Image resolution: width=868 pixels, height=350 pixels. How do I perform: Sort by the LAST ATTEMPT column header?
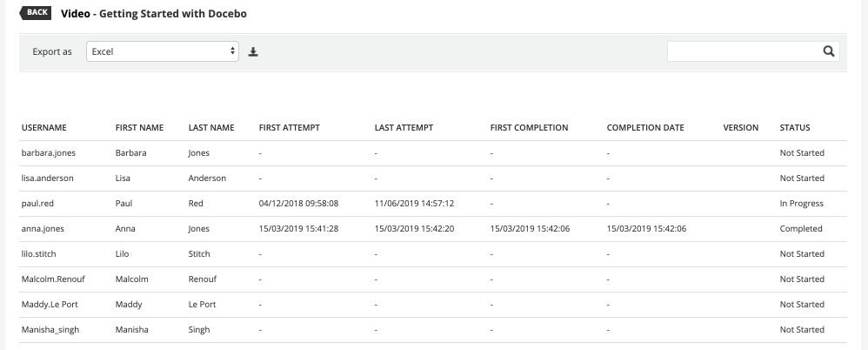click(x=404, y=128)
